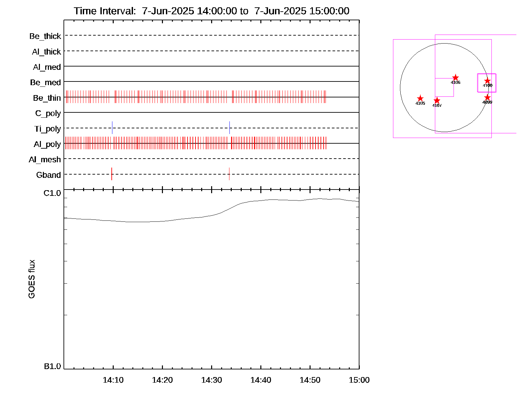Click the 14:30 time axis label
Viewport: 532px width, 399px height.
(x=211, y=380)
